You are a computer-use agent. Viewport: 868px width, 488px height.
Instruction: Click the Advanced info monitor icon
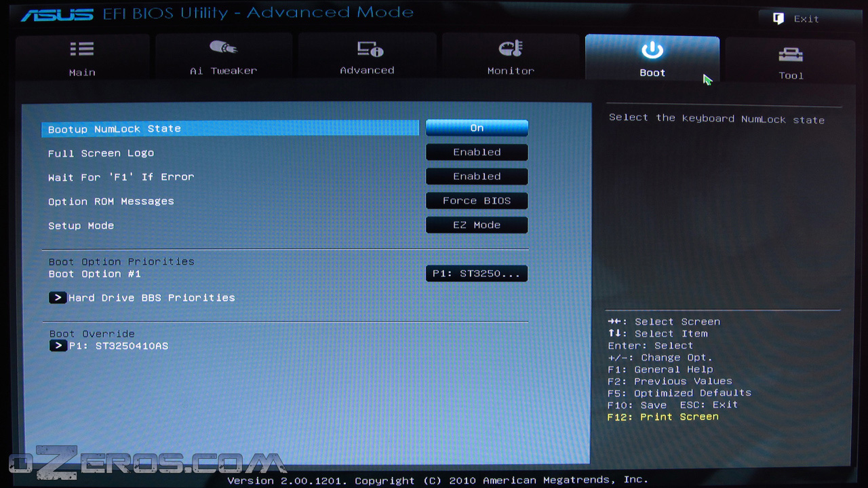click(x=370, y=49)
